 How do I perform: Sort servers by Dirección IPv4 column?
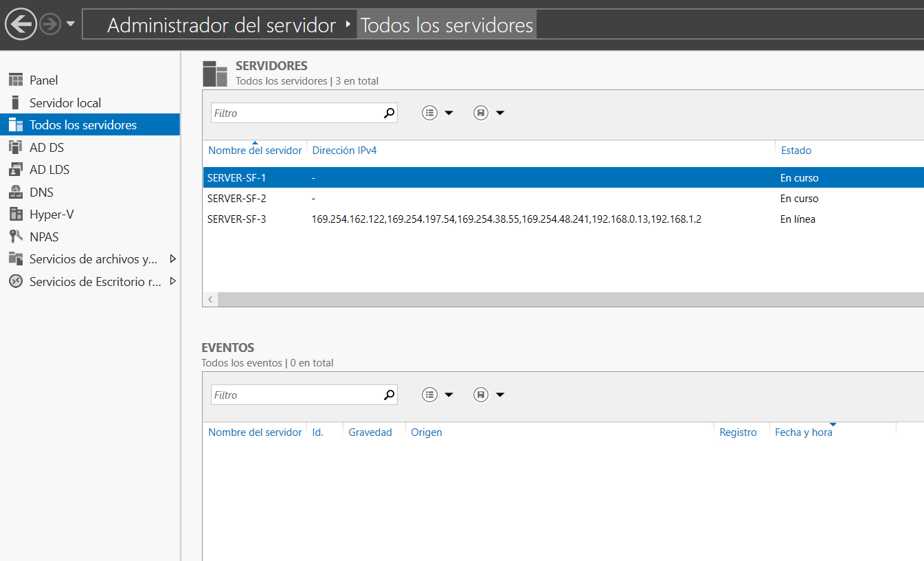pos(343,150)
